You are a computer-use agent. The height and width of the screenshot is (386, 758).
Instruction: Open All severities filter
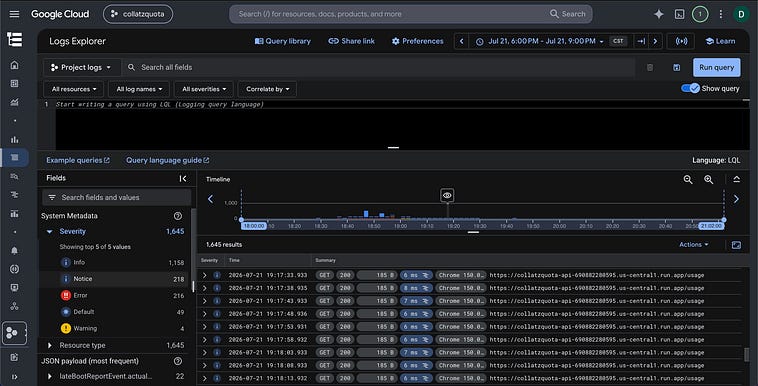click(204, 89)
